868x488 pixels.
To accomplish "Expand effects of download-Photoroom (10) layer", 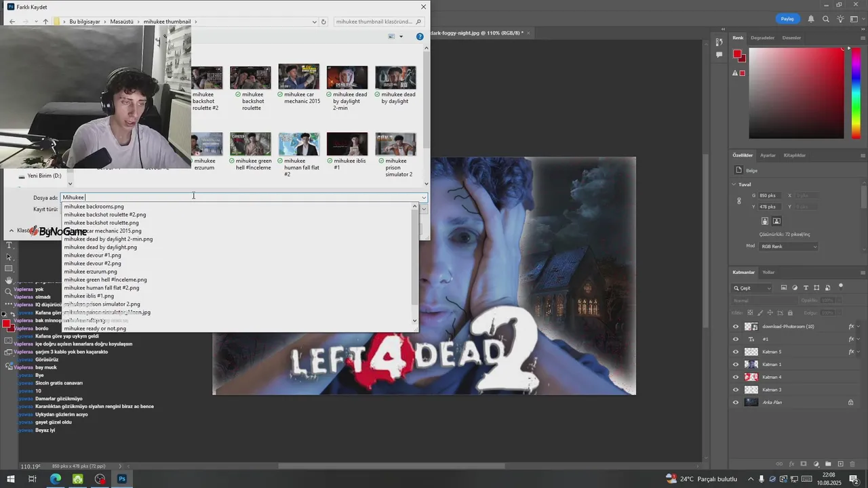I will (x=860, y=327).
